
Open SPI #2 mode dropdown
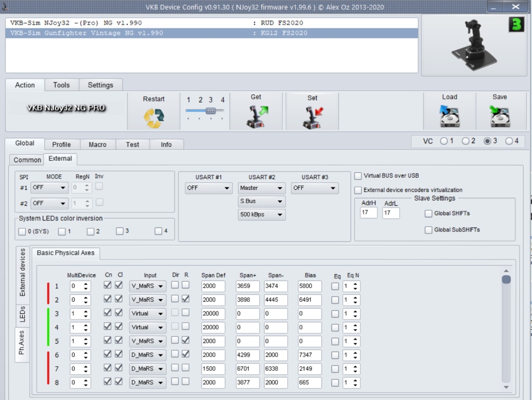pos(49,204)
